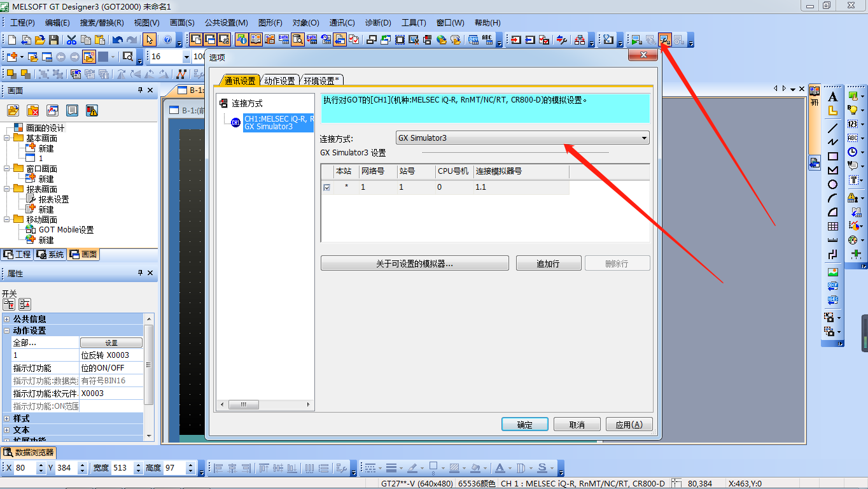Pin the 画面 panel with pushpin
The image size is (868, 489).
141,90
